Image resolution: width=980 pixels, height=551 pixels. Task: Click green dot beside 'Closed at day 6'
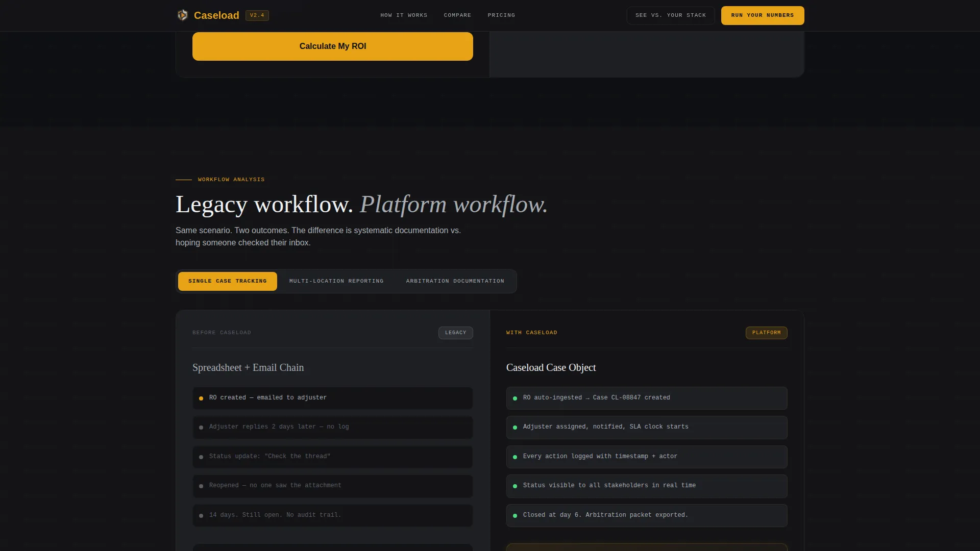click(x=515, y=516)
